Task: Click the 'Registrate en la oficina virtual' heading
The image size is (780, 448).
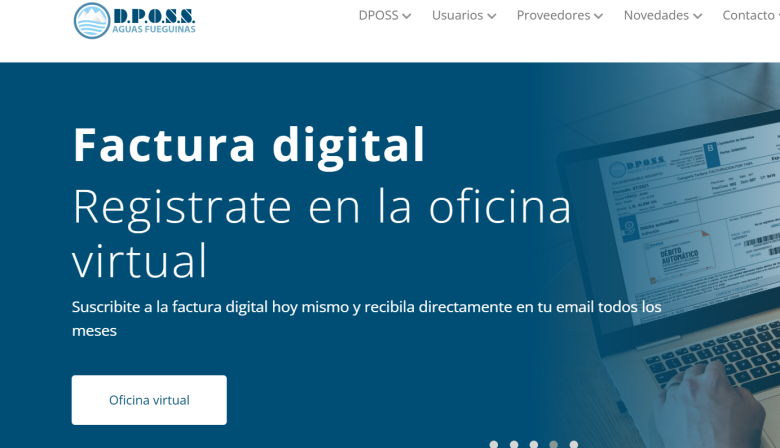Action: pyautogui.click(x=321, y=232)
